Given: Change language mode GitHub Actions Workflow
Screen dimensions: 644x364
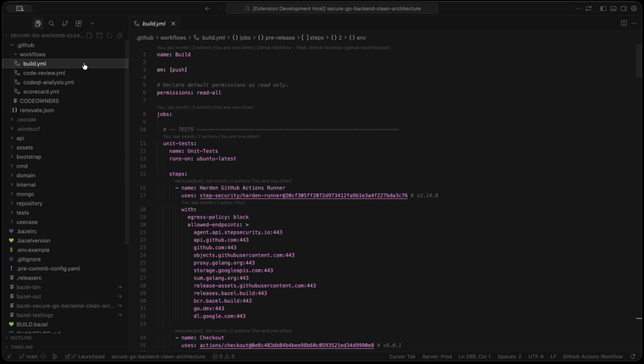Looking at the screenshot, I should (x=592, y=356).
